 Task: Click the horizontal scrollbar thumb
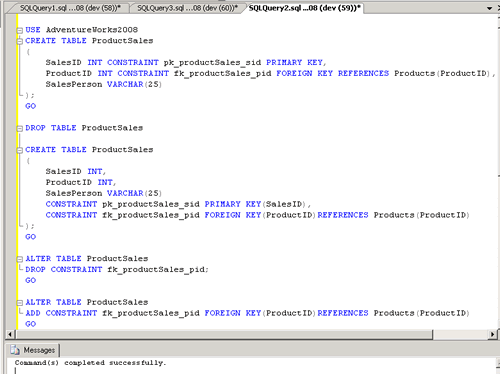coord(224,334)
